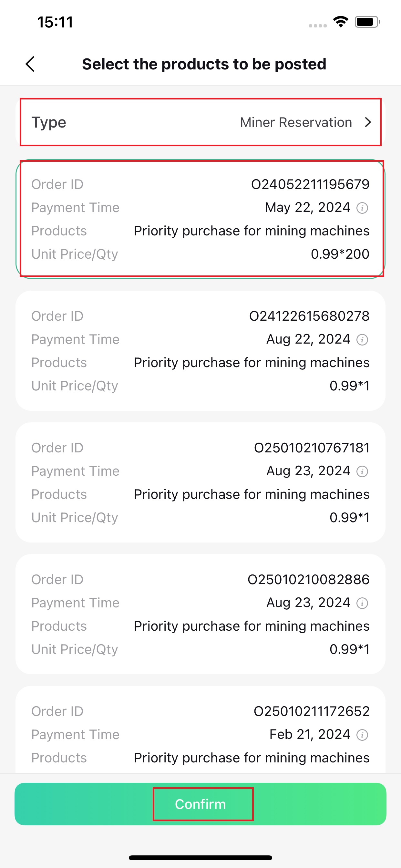Tap the page title header text
This screenshot has height=868, width=401.
point(204,64)
